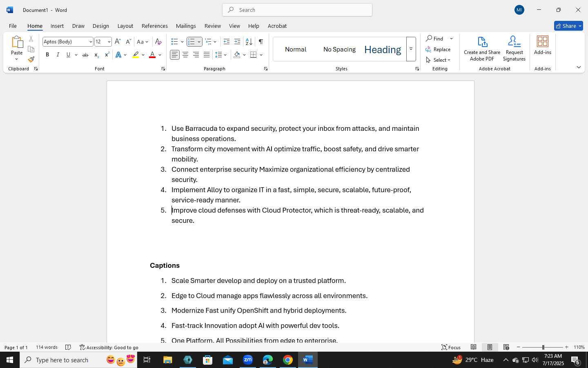Open the Mail app on taskbar
The height and width of the screenshot is (368, 588).
[228, 360]
